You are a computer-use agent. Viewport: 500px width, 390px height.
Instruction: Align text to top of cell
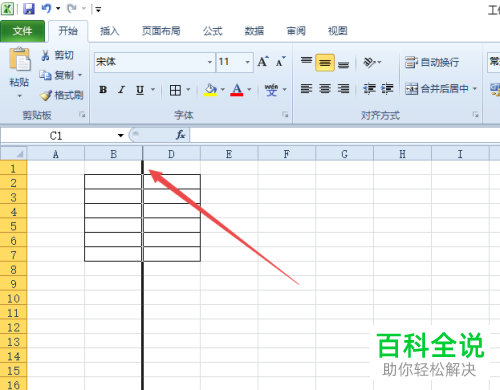(x=306, y=62)
